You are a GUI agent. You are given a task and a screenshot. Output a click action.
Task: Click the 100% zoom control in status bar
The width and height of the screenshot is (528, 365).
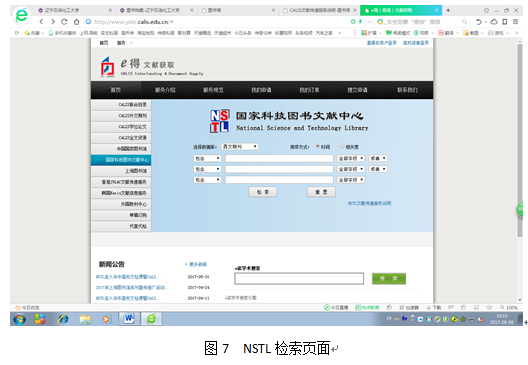508,307
